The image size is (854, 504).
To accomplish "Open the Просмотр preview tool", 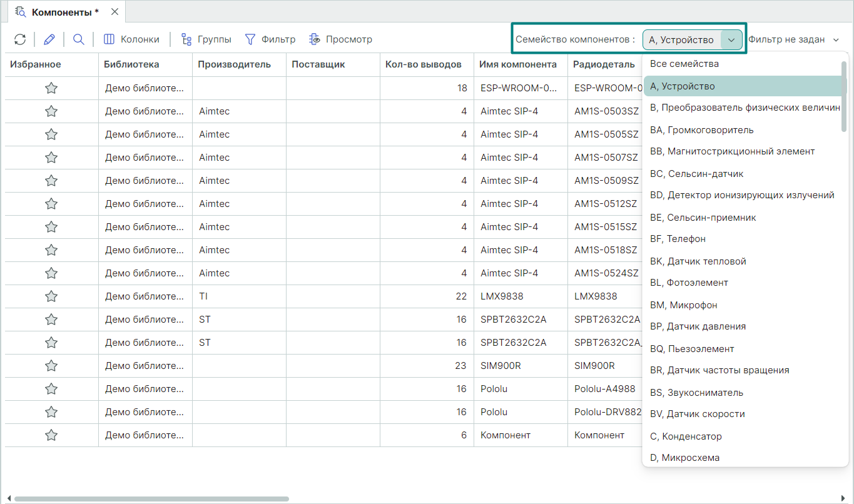I will coord(340,39).
